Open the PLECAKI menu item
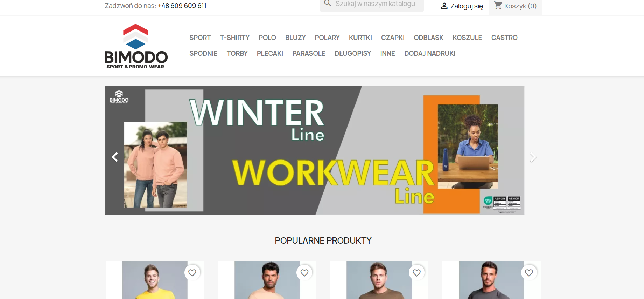The image size is (644, 299). 270,53
